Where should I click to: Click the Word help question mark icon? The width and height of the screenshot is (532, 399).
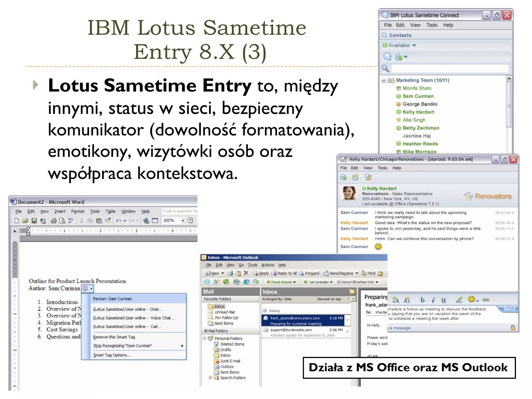[x=190, y=221]
